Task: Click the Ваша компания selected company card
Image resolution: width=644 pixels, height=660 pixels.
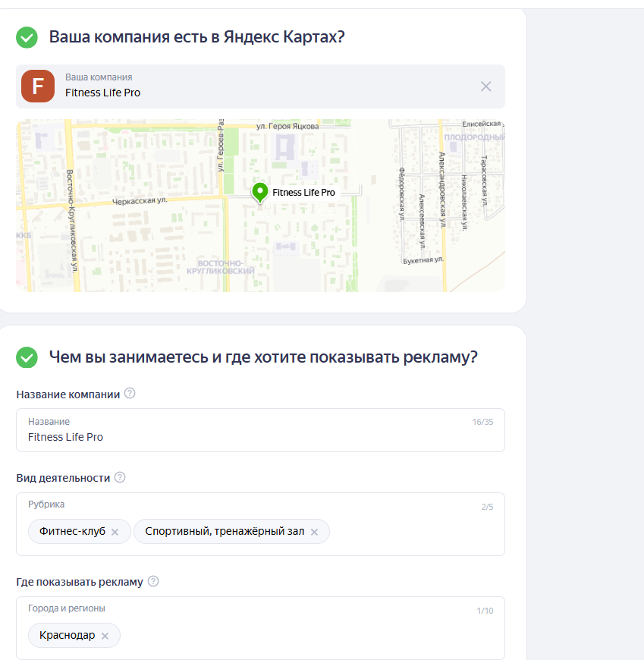Action: click(260, 86)
